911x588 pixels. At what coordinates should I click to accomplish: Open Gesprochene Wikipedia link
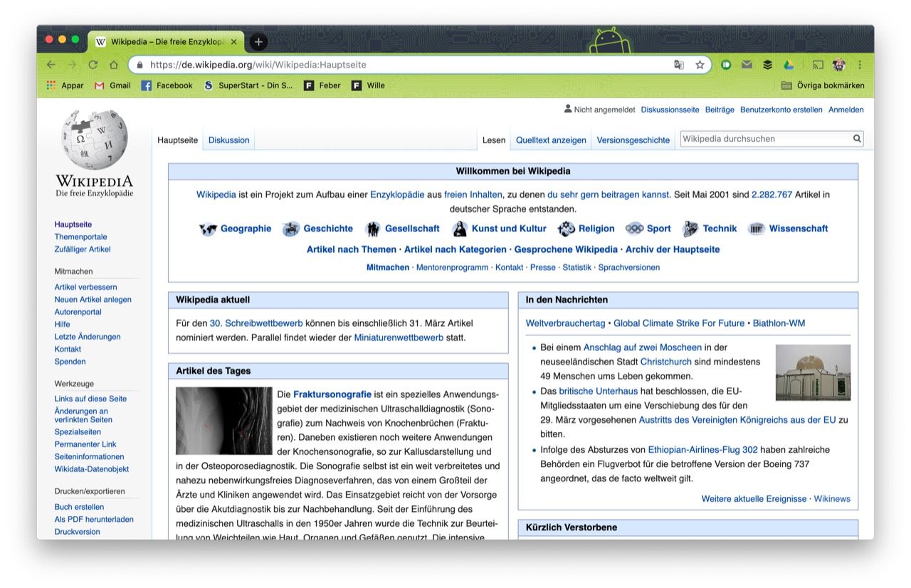point(566,249)
